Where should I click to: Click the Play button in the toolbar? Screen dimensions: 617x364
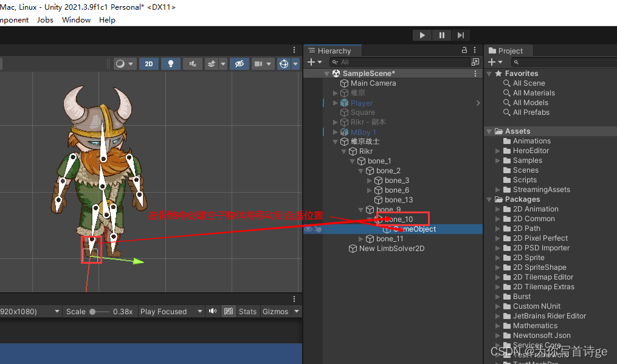tap(422, 35)
